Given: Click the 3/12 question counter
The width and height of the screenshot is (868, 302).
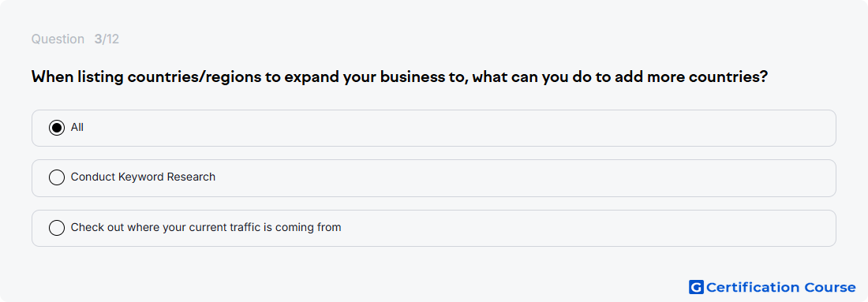Looking at the screenshot, I should coord(107,39).
